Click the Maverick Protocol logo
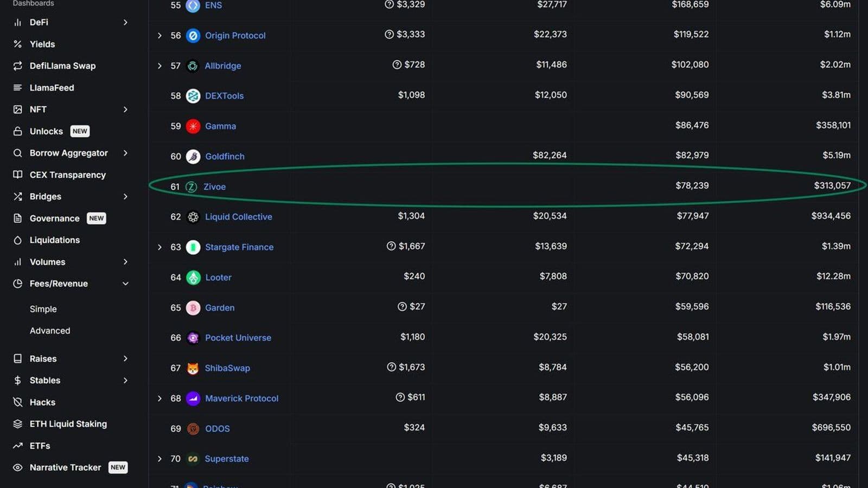The height and width of the screenshot is (488, 868). point(193,399)
